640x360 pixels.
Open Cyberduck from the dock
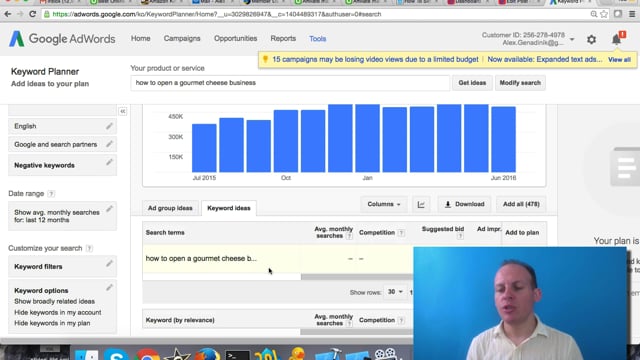coord(298,353)
